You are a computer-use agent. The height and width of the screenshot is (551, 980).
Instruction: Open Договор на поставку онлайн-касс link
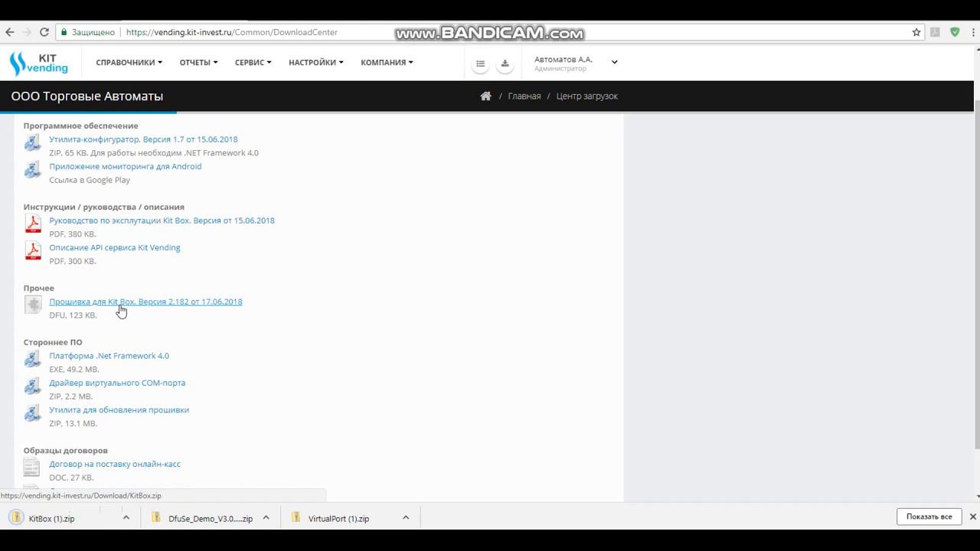[x=115, y=464]
